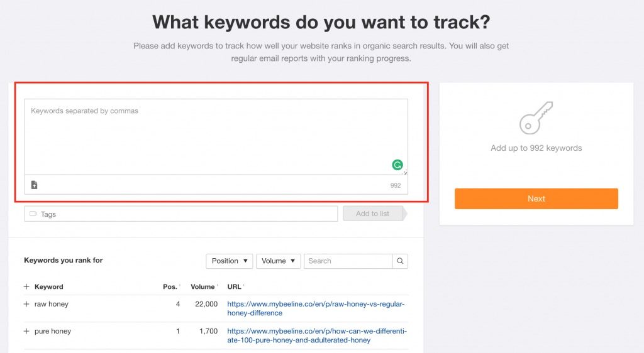Open the Volume filter dropdown
Viewport: 644px width, 353px height.
[278, 261]
